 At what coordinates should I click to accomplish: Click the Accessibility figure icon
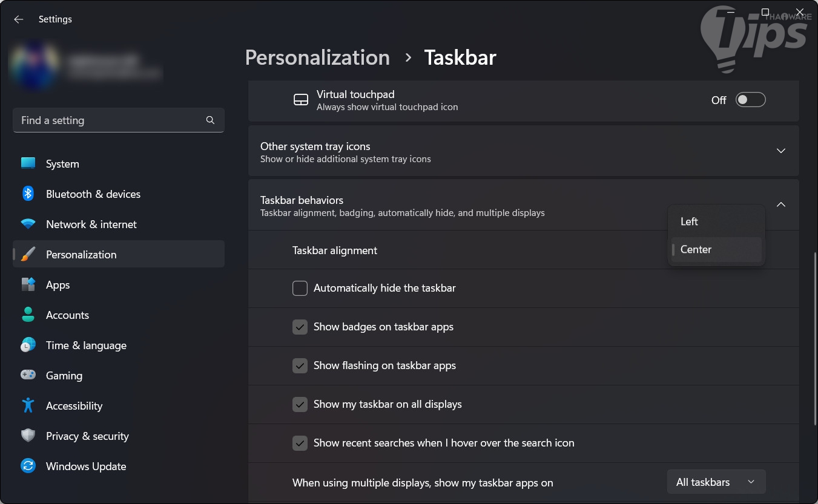pyautogui.click(x=28, y=405)
